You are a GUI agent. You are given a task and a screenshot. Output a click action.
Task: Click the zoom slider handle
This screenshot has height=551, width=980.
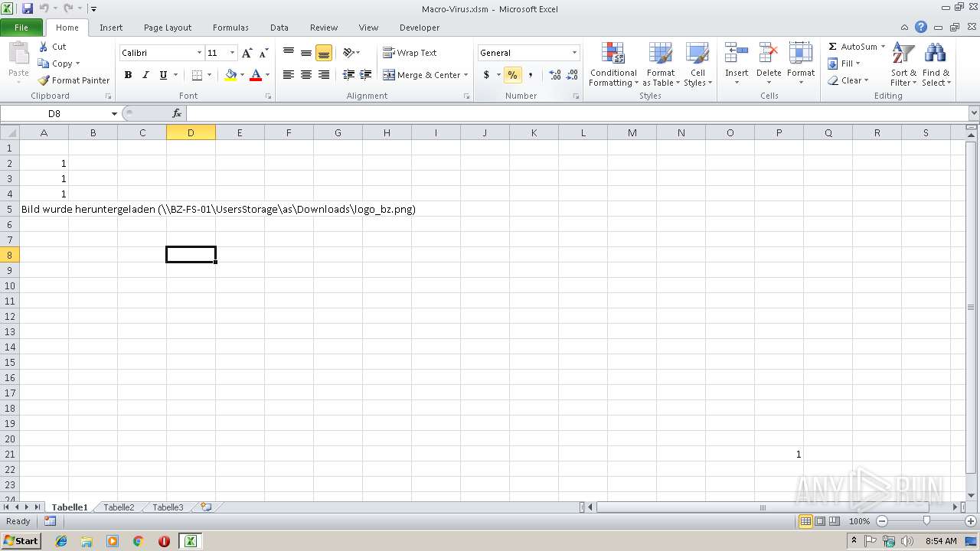[x=926, y=521]
